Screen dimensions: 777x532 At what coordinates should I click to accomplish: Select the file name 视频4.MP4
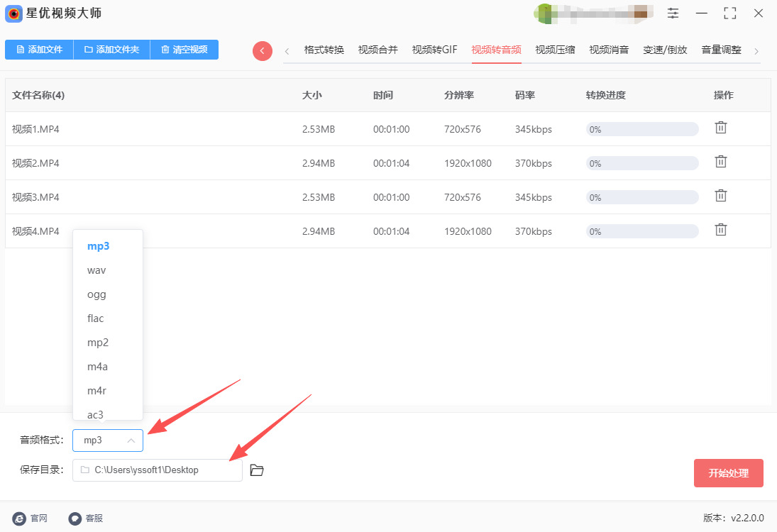pyautogui.click(x=35, y=231)
